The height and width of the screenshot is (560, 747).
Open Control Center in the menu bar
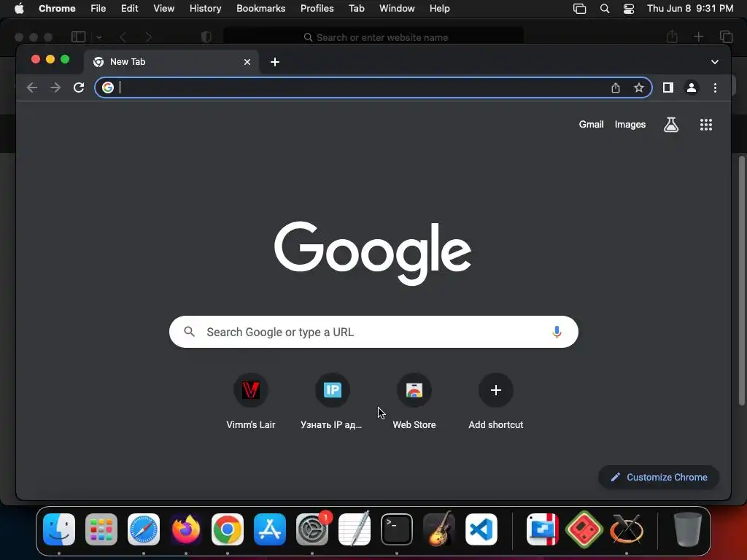click(x=629, y=9)
